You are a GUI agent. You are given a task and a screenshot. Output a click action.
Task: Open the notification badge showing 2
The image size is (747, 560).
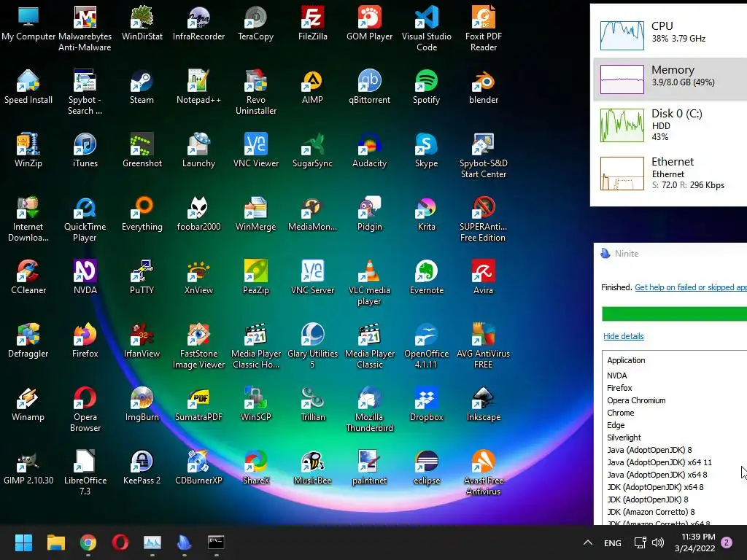coord(727,542)
